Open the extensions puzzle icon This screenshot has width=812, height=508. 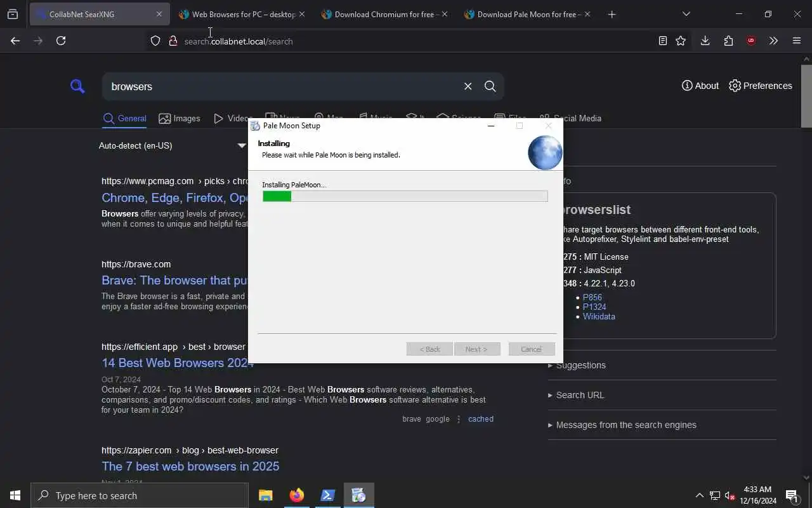[728, 41]
